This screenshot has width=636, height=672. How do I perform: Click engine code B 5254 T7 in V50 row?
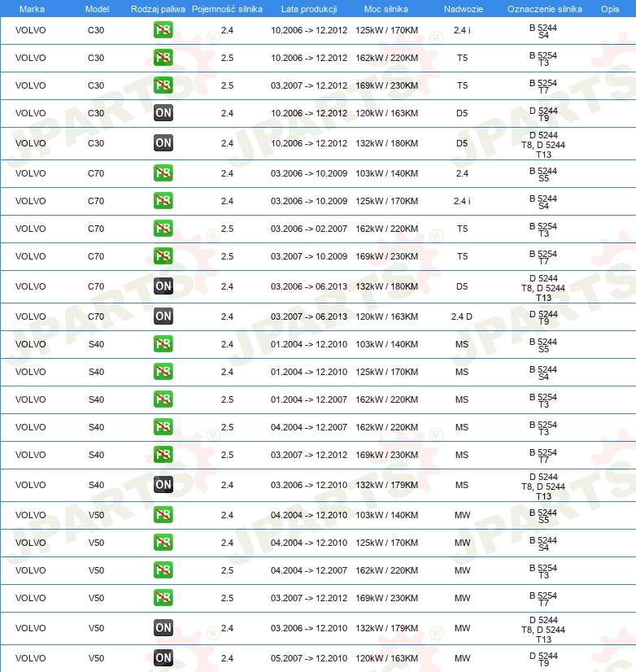click(543, 599)
